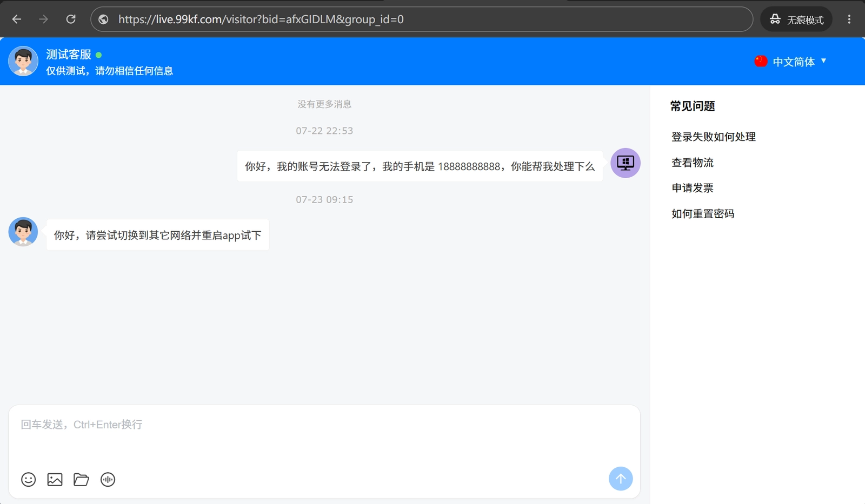This screenshot has height=504, width=865.
Task: Click agent avatar beside the reply message
Action: pyautogui.click(x=23, y=232)
